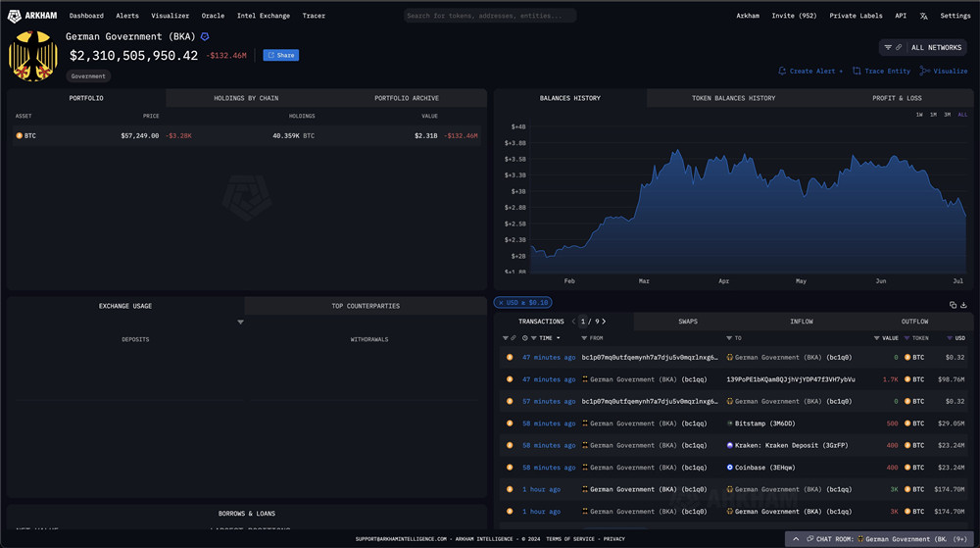The height and width of the screenshot is (548, 980).
Task: Click a point on the balances history chart near May
Action: pyautogui.click(x=801, y=196)
